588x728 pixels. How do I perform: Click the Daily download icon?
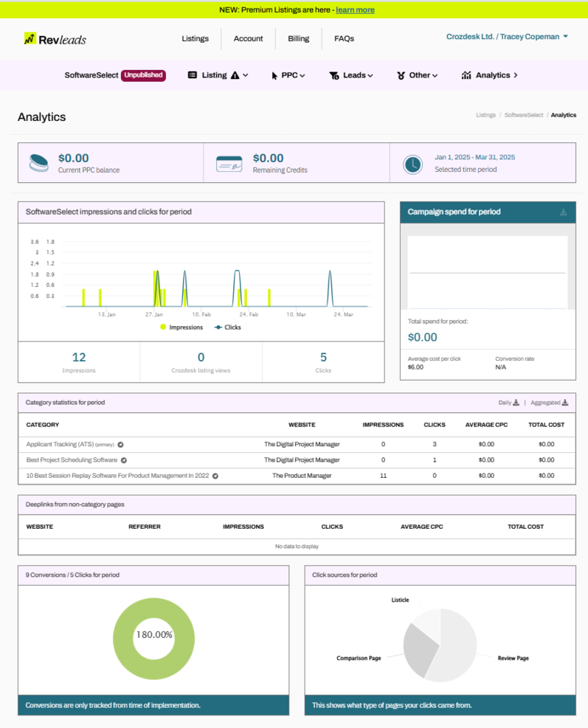click(x=516, y=403)
